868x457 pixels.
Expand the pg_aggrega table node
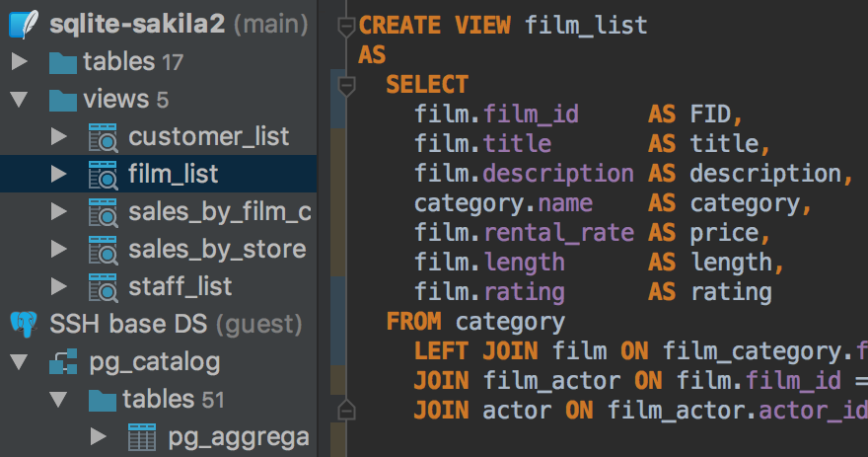click(x=98, y=436)
